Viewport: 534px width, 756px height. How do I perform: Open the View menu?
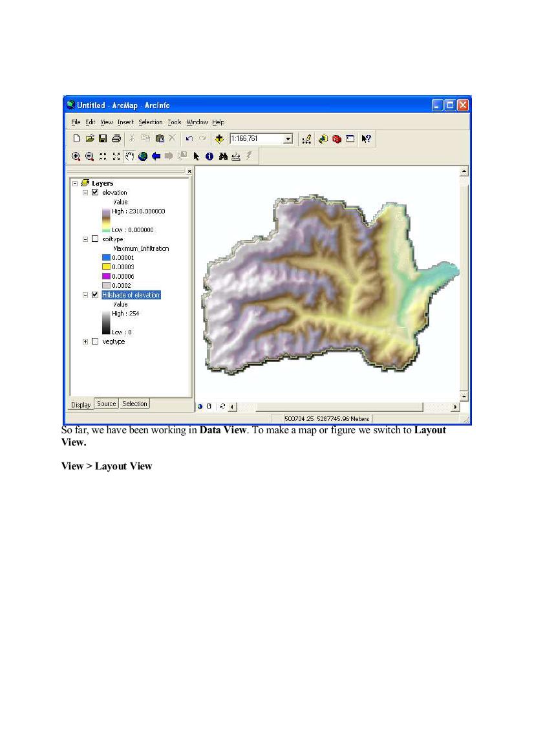(x=106, y=122)
